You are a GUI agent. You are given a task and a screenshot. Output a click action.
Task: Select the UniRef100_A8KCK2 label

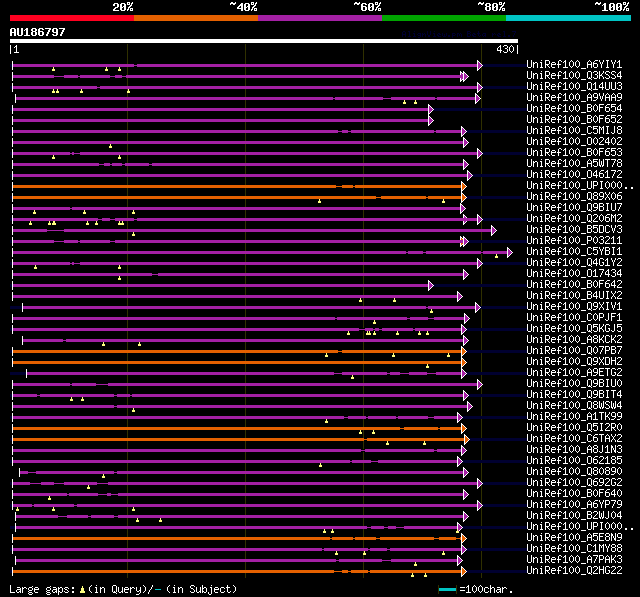(574, 340)
